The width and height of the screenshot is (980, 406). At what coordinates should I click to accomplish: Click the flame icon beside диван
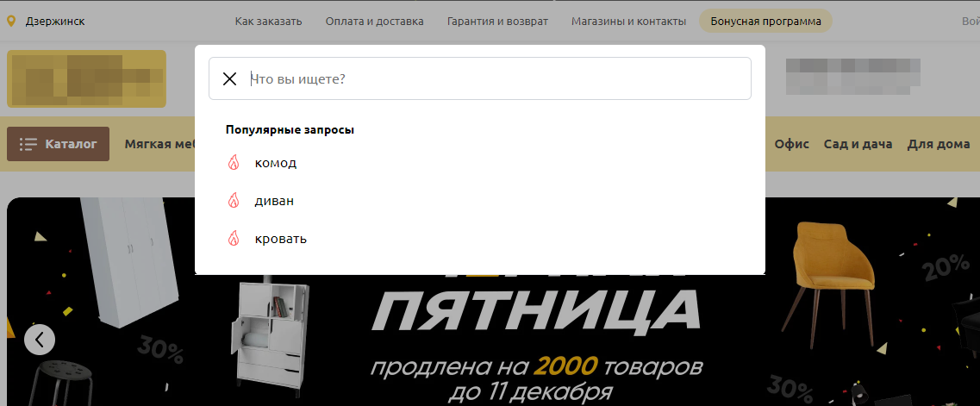[233, 201]
